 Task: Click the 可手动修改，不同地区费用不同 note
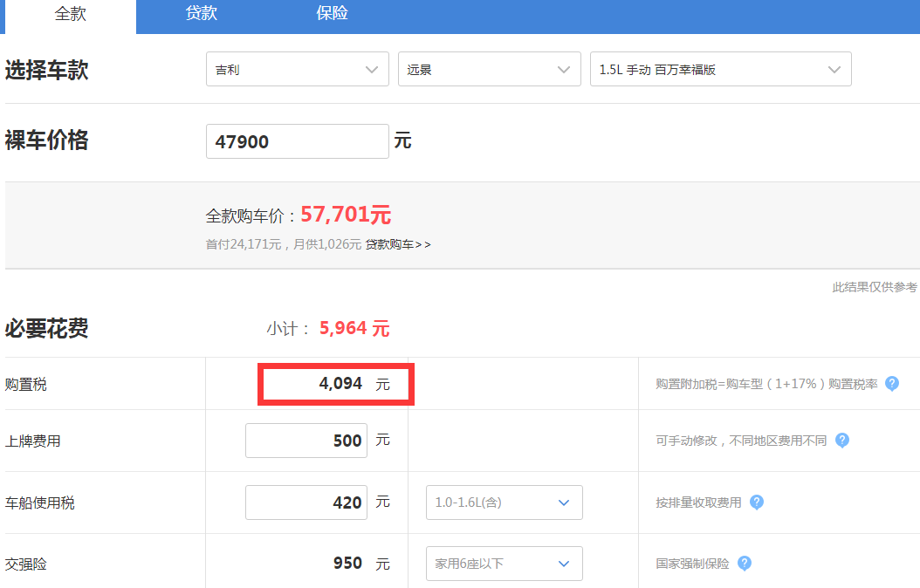coord(741,441)
